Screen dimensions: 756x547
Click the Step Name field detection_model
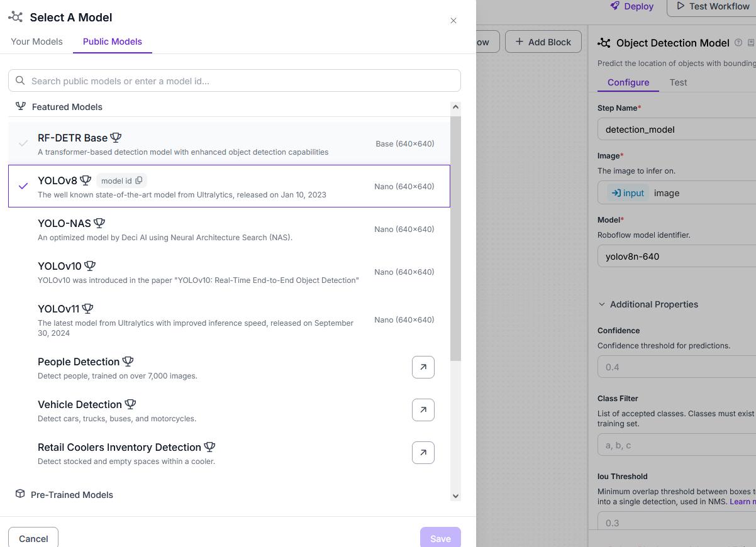(x=677, y=129)
